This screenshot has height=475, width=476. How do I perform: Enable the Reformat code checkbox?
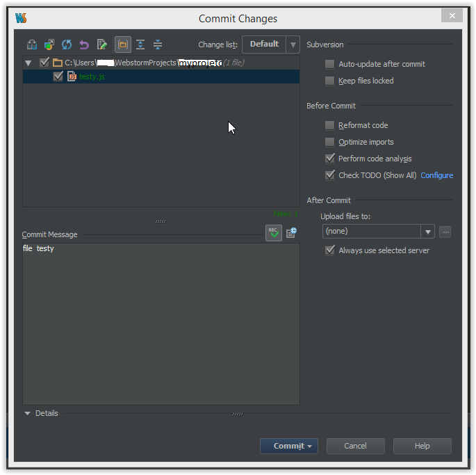click(x=329, y=125)
